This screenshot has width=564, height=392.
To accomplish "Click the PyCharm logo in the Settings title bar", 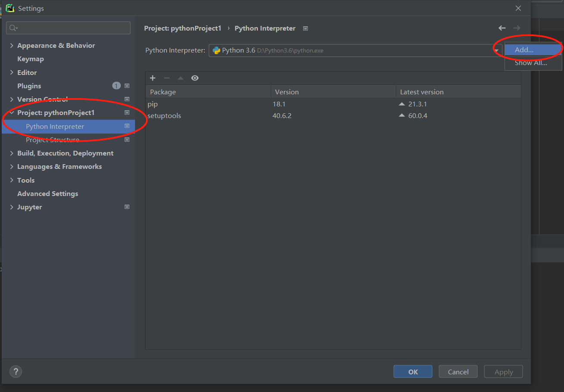I will pyautogui.click(x=10, y=8).
